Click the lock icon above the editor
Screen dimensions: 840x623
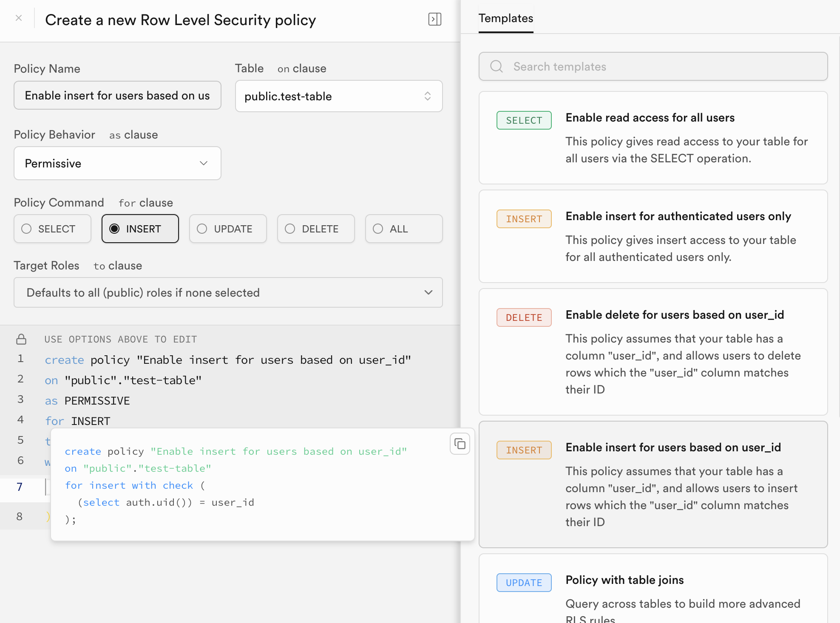(x=21, y=339)
